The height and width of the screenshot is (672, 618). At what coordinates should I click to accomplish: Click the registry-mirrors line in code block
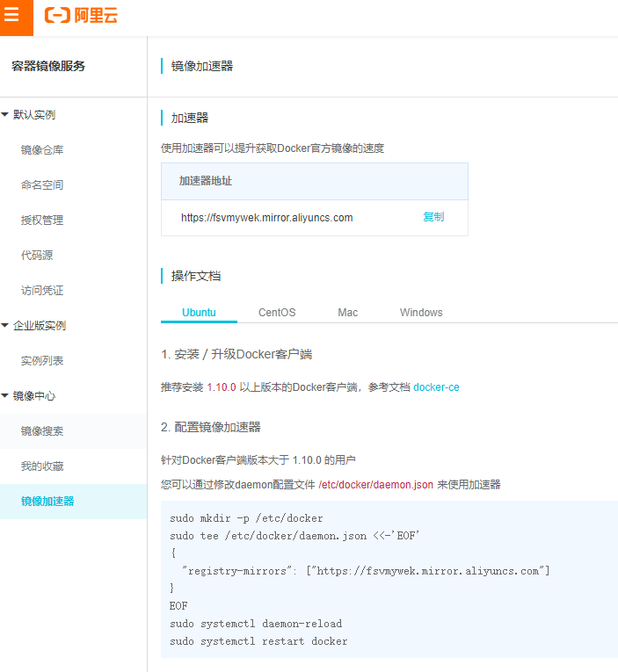(366, 571)
